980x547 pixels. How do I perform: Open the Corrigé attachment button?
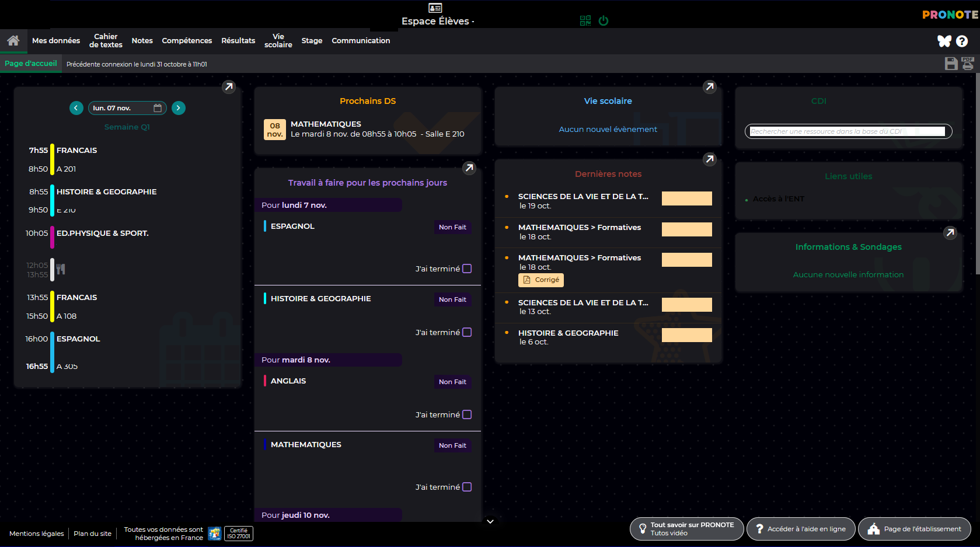pyautogui.click(x=541, y=280)
